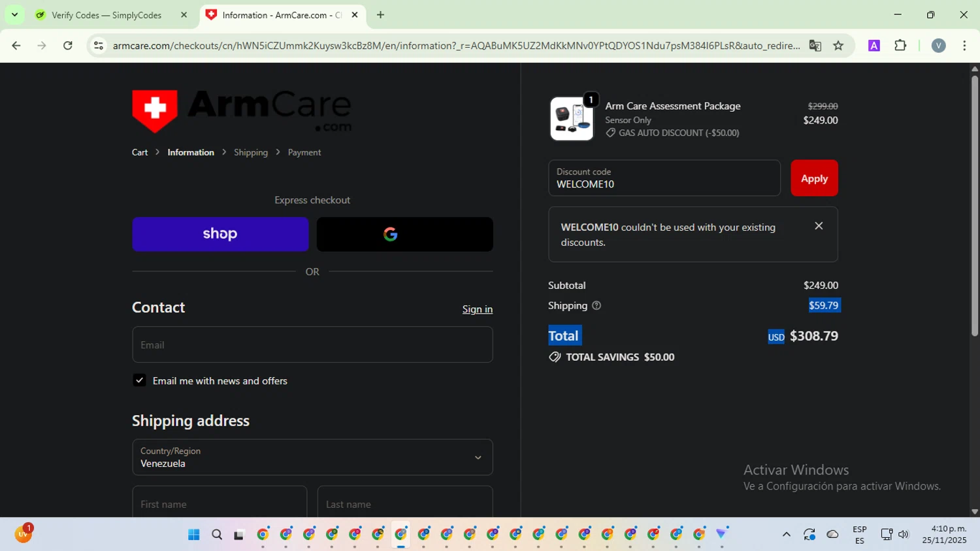Open the Windows Start menu
The image size is (980, 551).
point(194,535)
